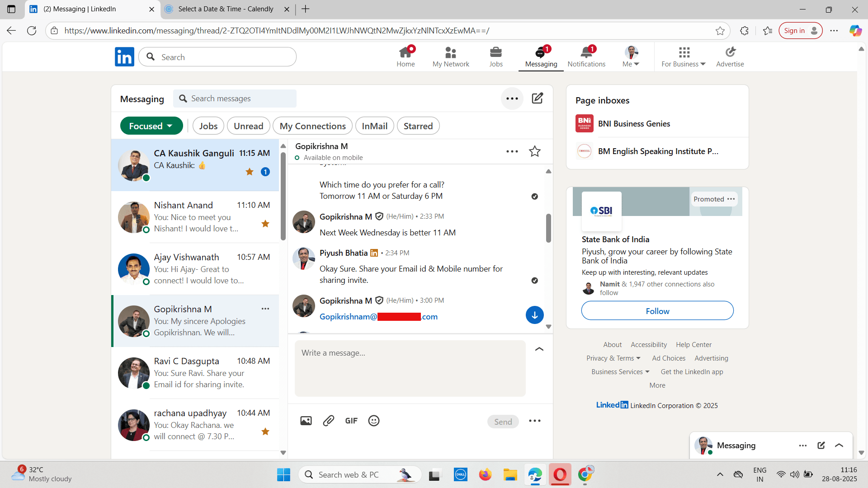Image resolution: width=868 pixels, height=488 pixels.
Task: Open Windows Start menu
Action: (283, 474)
